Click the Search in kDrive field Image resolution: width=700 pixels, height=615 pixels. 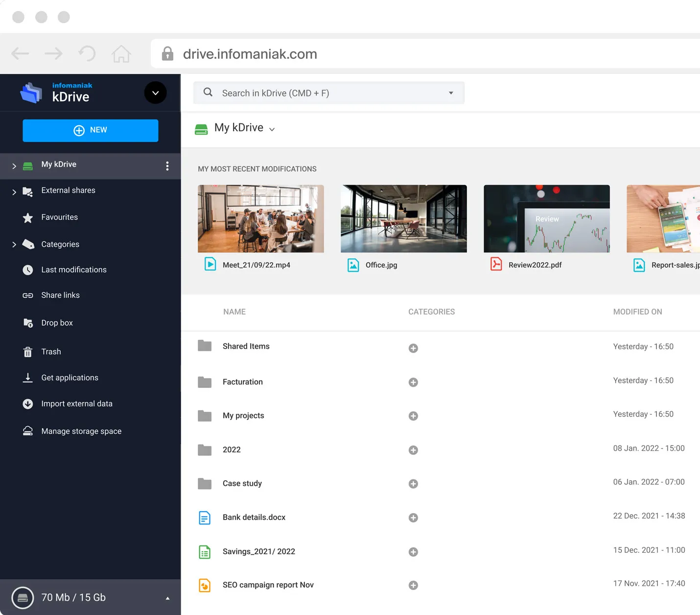point(328,93)
